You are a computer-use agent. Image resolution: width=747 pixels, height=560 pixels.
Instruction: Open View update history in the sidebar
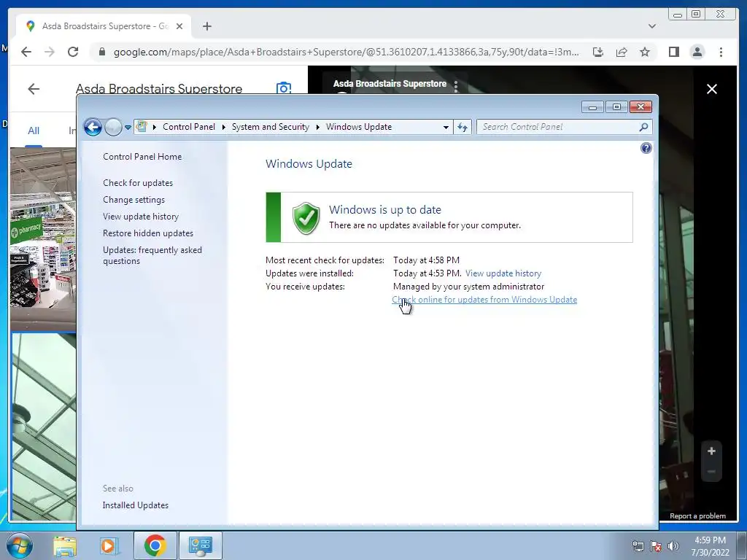141,216
